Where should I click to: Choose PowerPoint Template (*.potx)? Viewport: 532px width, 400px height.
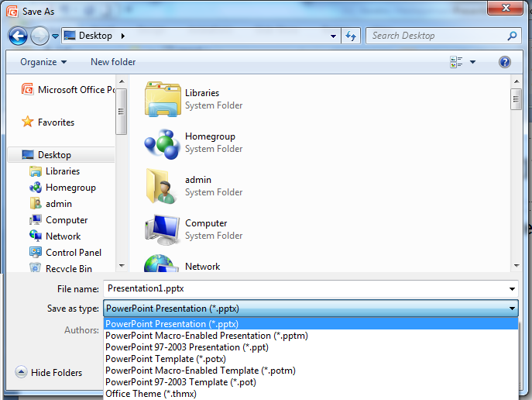point(311,359)
